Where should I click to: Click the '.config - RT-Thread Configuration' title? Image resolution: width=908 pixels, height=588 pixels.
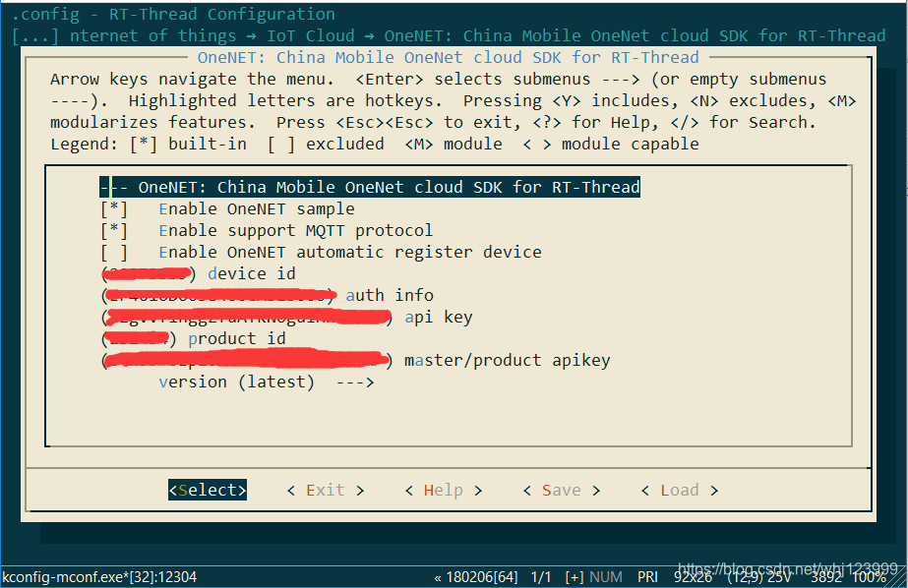(173, 14)
